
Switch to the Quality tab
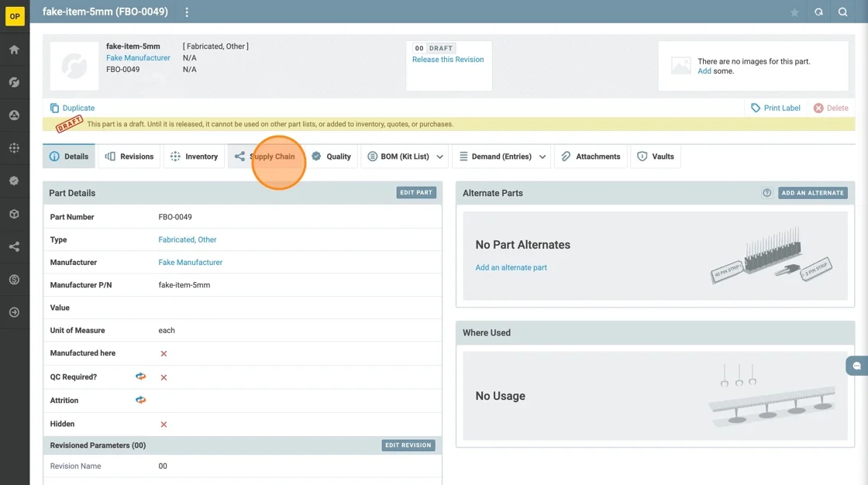pyautogui.click(x=331, y=157)
